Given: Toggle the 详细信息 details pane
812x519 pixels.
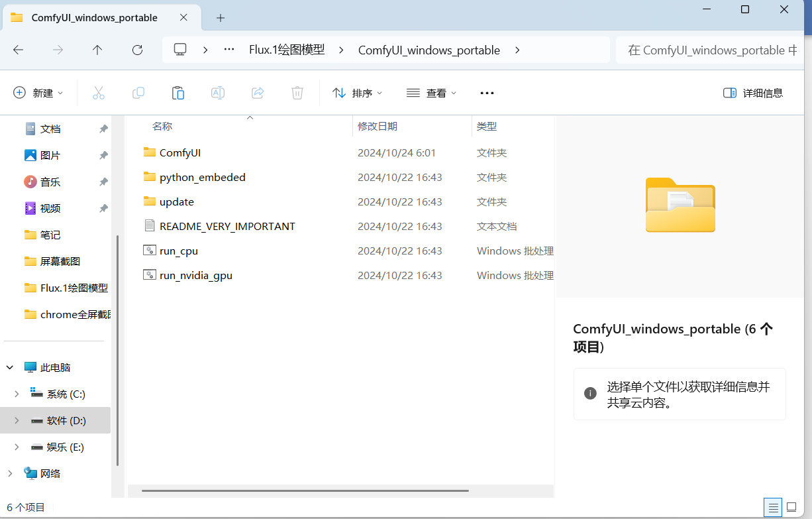Looking at the screenshot, I should click(753, 93).
